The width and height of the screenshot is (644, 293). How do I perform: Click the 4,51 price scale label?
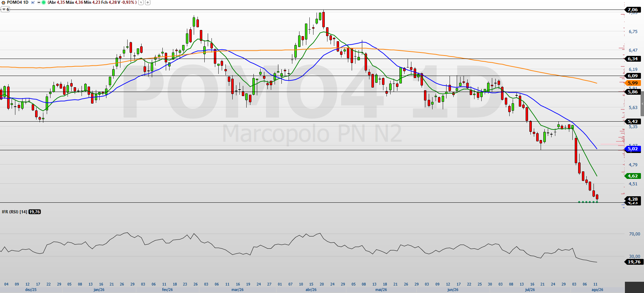(x=633, y=184)
